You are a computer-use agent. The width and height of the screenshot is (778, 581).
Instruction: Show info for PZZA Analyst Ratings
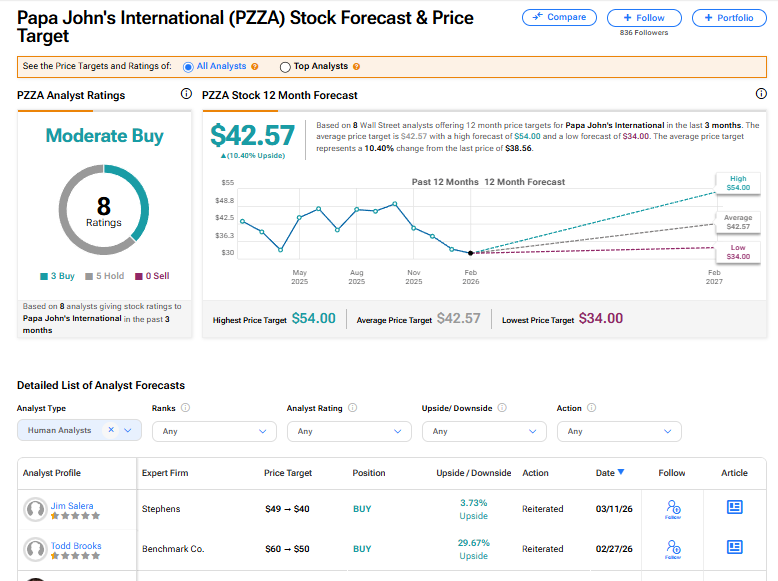pyautogui.click(x=186, y=94)
